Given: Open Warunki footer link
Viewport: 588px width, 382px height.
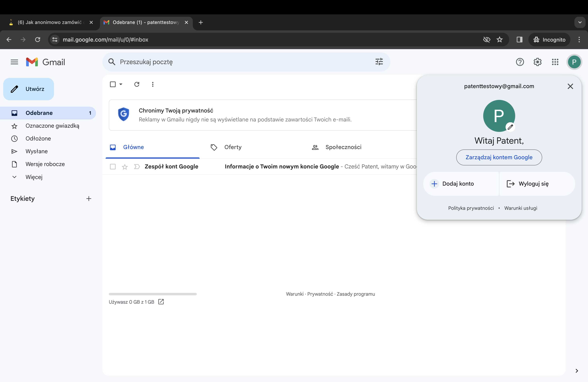Looking at the screenshot, I should (295, 294).
